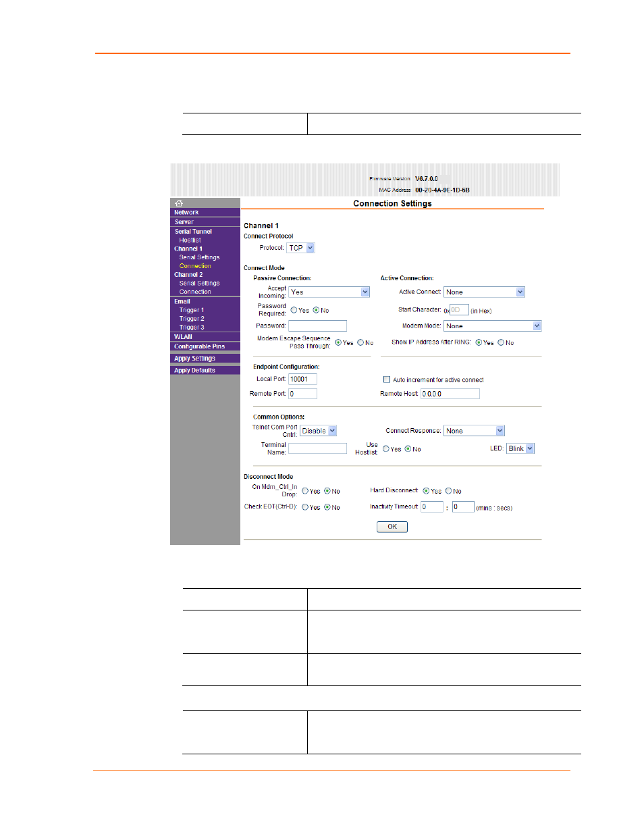Open Serial Tunnel section
This screenshot has height=834, width=644.
[x=193, y=232]
